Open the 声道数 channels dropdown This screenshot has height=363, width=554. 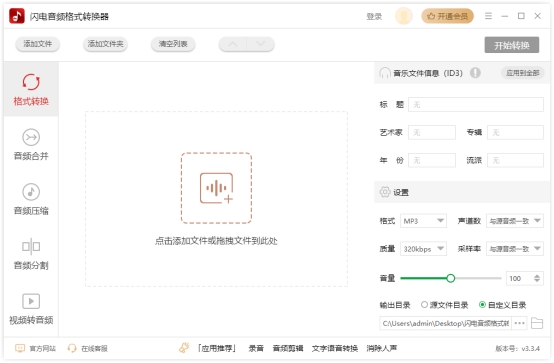point(515,221)
